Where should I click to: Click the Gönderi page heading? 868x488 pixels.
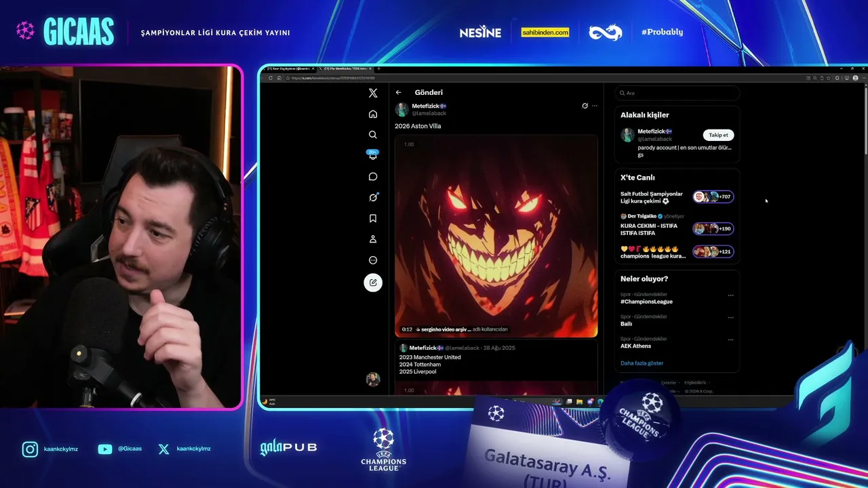click(429, 92)
